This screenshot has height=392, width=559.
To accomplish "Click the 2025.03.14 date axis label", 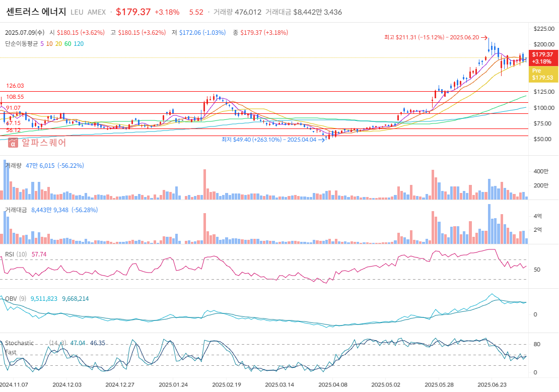I will click(280, 385).
